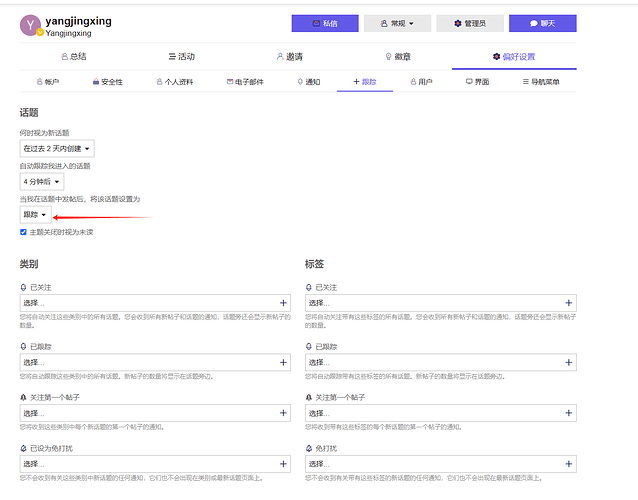Start a chat via 聊天 button
This screenshot has height=500, width=638.
pos(542,23)
